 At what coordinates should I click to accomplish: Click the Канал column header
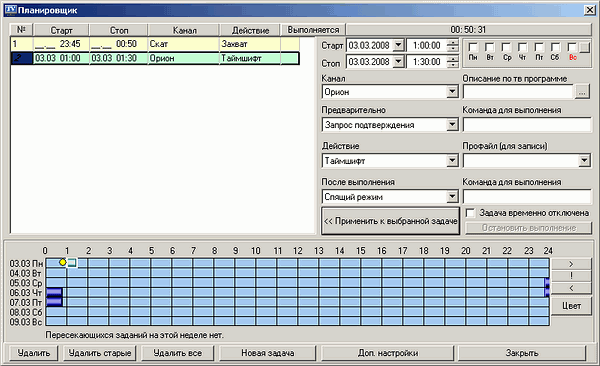coord(184,30)
